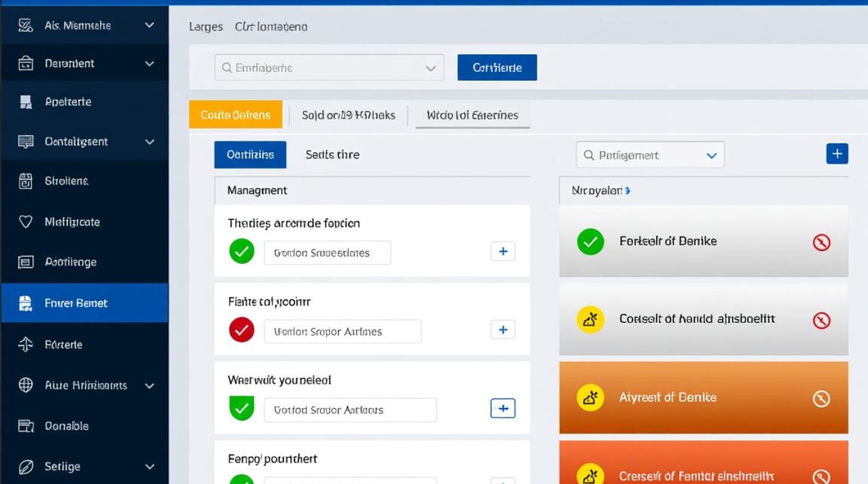Click the red prohibit icon on Forkealr of Denike
The height and width of the screenshot is (484, 868).
tap(821, 243)
